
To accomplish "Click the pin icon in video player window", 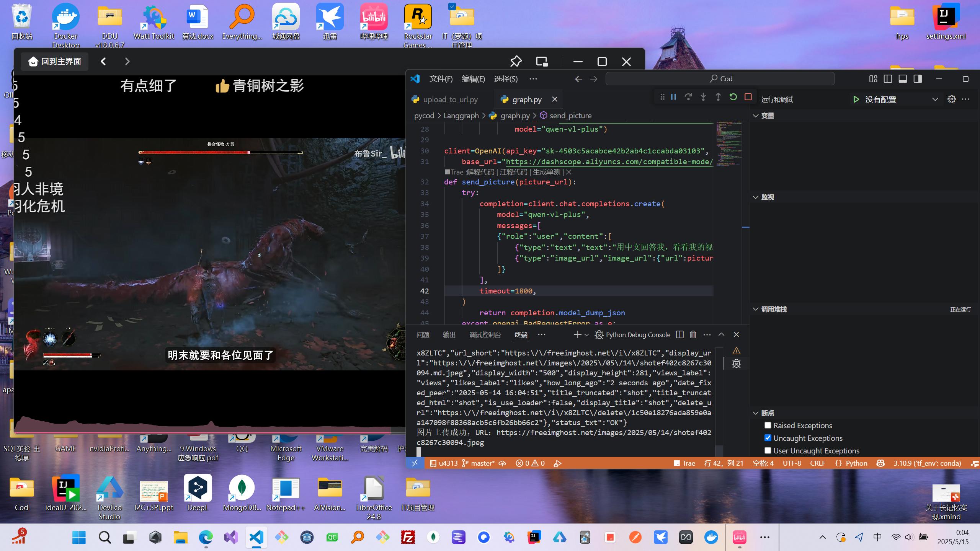I will (x=516, y=61).
